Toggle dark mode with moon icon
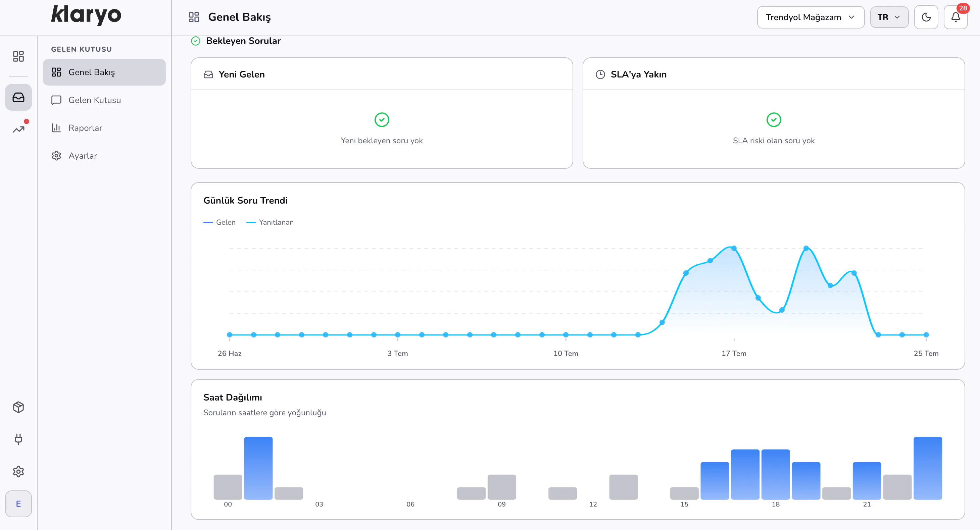The width and height of the screenshot is (980, 530). click(x=926, y=17)
